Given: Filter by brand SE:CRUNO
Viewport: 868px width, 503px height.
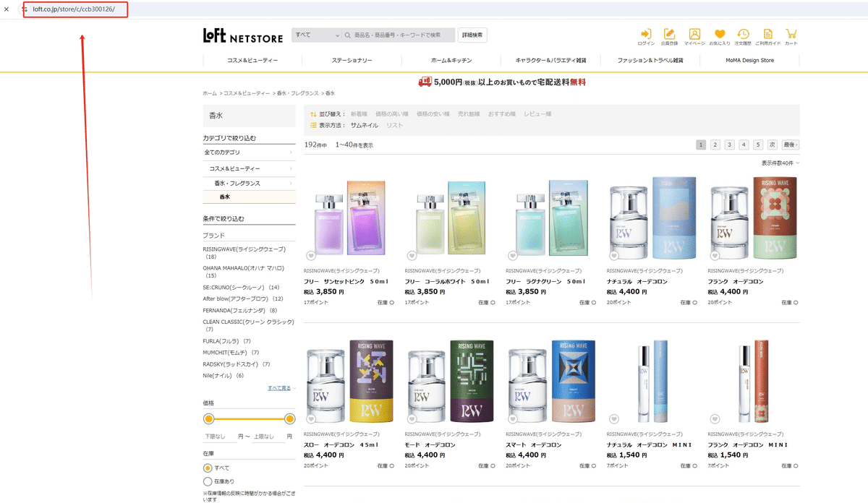Looking at the screenshot, I should (x=241, y=287).
